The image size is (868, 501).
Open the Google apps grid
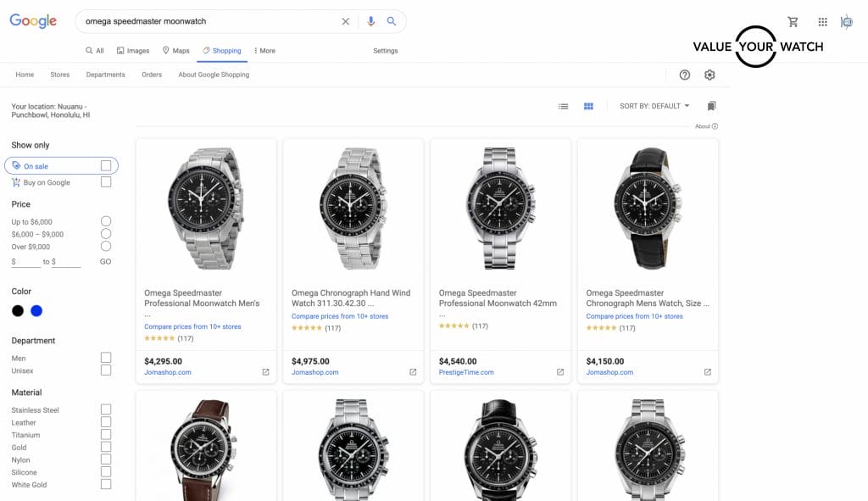pyautogui.click(x=822, y=22)
